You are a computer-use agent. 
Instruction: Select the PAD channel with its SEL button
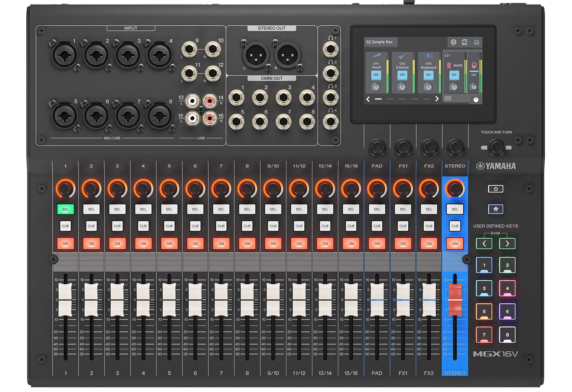(377, 209)
